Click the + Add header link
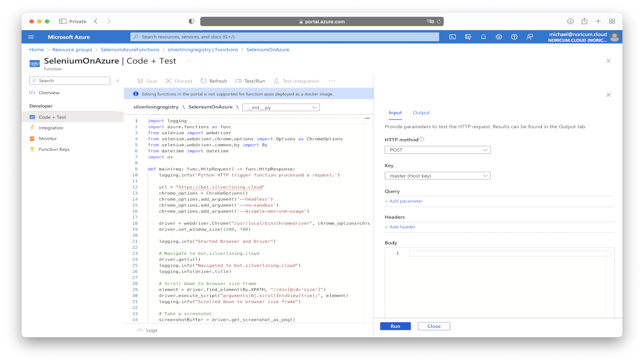 click(400, 227)
